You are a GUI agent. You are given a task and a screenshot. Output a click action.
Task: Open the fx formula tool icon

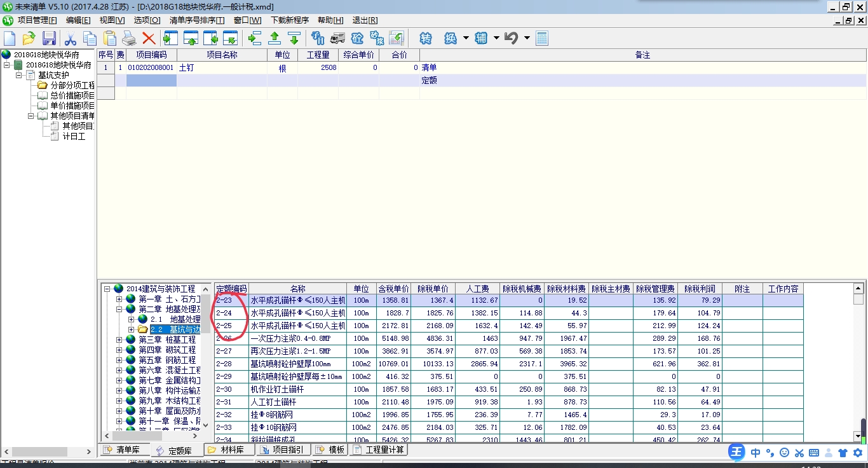[x=318, y=38]
